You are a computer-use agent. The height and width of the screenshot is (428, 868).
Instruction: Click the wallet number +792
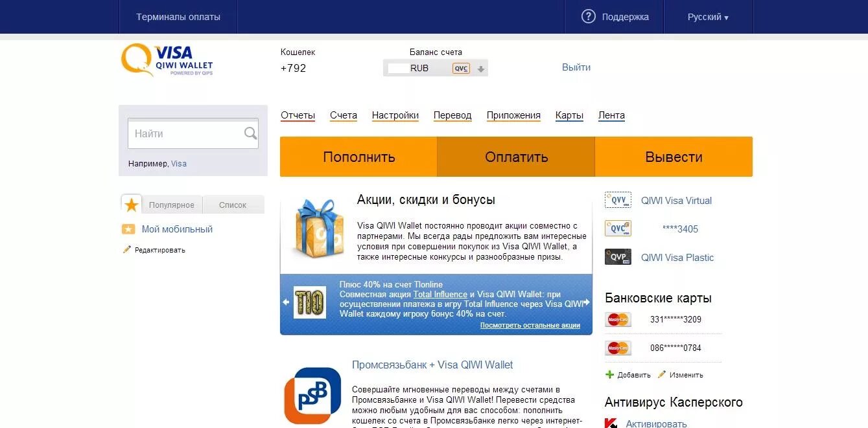293,68
